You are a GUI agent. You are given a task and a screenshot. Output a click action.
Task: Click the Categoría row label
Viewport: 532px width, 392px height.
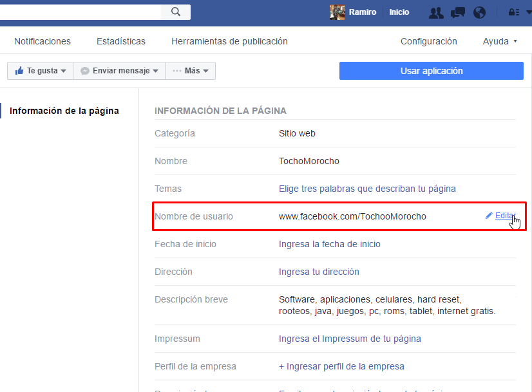[x=175, y=134]
